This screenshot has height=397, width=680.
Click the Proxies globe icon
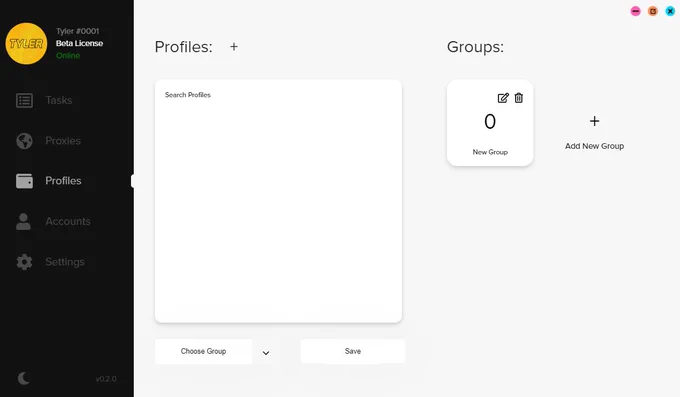pos(24,141)
